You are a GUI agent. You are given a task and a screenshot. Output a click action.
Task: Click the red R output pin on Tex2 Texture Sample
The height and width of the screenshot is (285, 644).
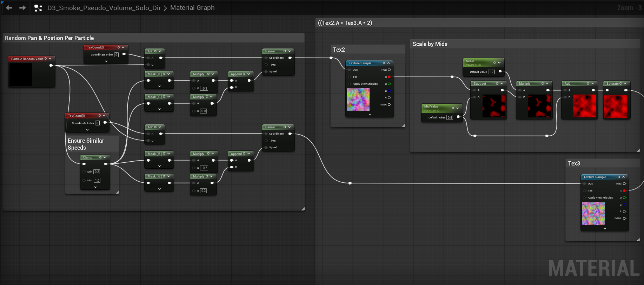point(389,77)
